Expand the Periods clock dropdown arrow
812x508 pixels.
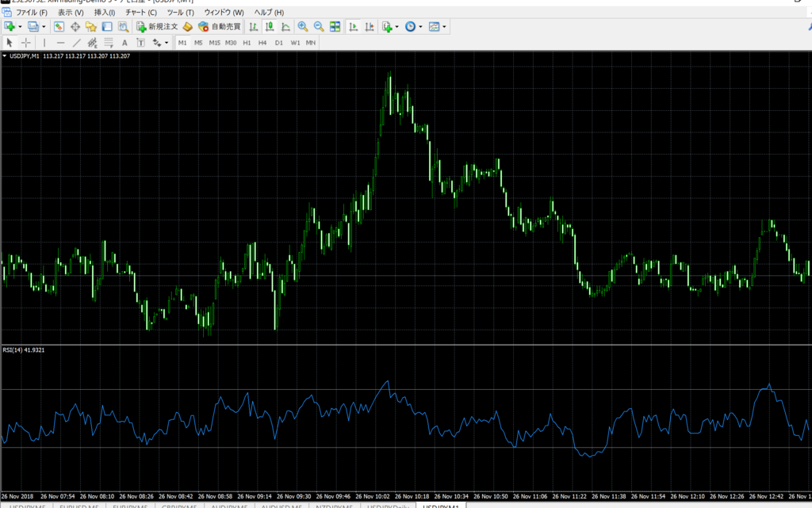[420, 27]
